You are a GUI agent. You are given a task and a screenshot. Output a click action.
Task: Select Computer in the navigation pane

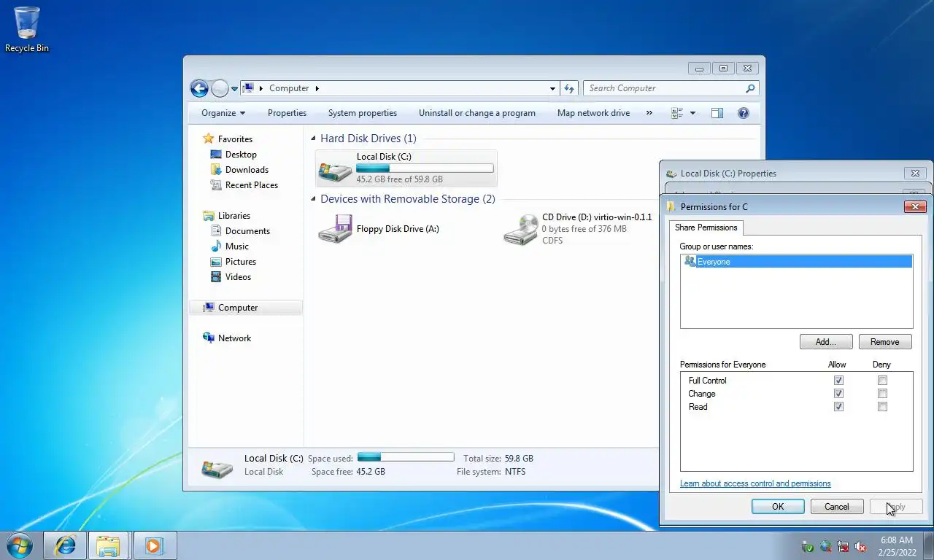pos(246,308)
